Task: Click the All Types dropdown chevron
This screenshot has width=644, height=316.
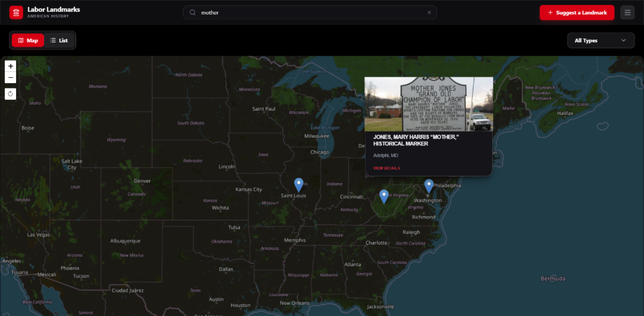Action: [x=624, y=40]
